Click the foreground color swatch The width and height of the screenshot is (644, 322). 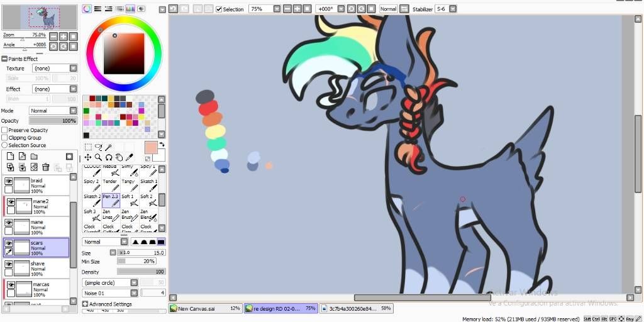coord(151,148)
